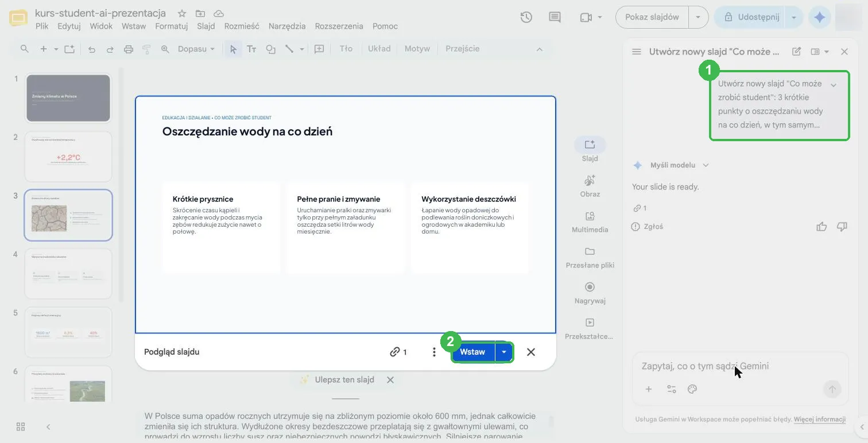Open version history clock icon
The height and width of the screenshot is (443, 868).
(526, 17)
